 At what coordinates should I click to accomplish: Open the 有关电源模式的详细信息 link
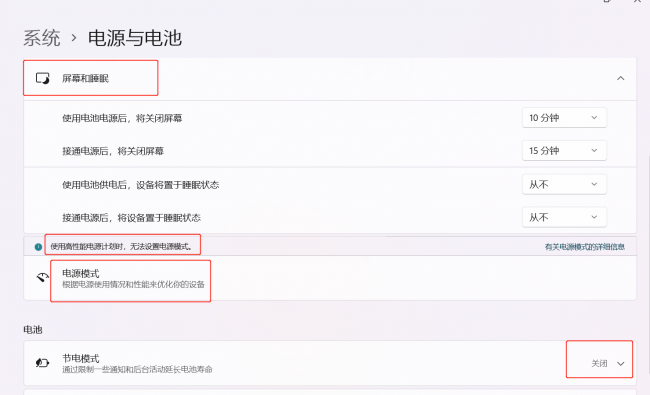tap(585, 247)
